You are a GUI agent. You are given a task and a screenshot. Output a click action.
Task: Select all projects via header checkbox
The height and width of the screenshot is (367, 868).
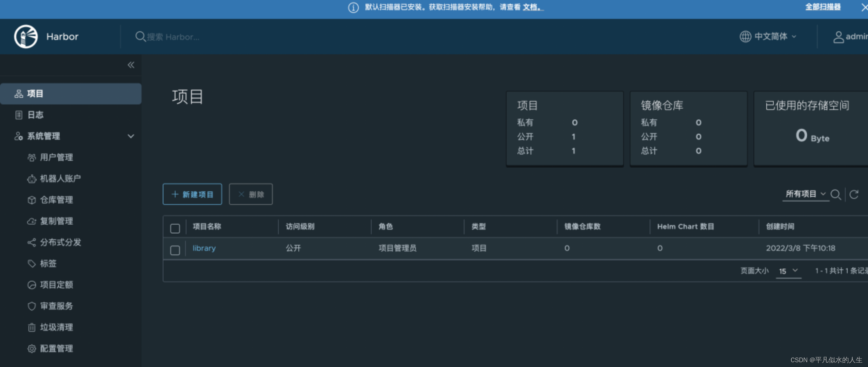click(x=175, y=228)
